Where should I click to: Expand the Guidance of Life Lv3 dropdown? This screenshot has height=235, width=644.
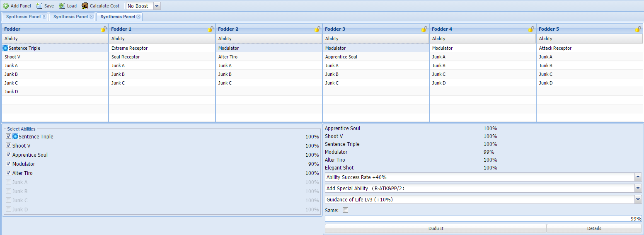point(638,200)
